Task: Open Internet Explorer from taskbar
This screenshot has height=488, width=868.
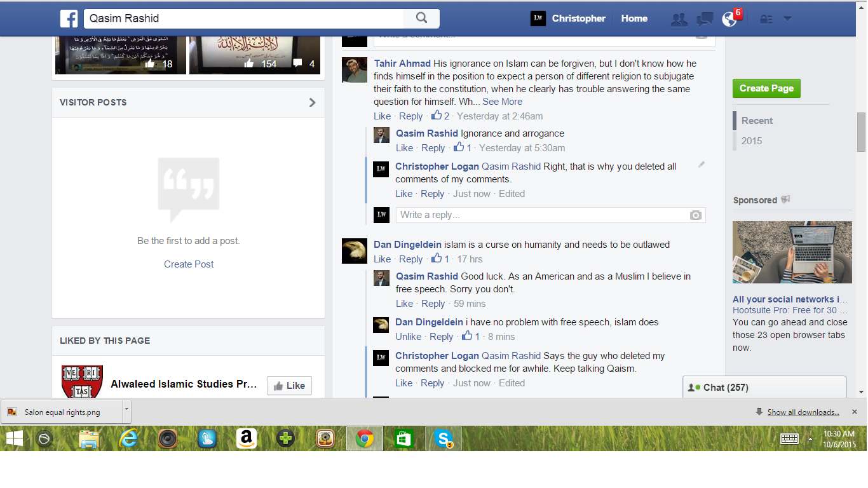Action: click(x=128, y=438)
